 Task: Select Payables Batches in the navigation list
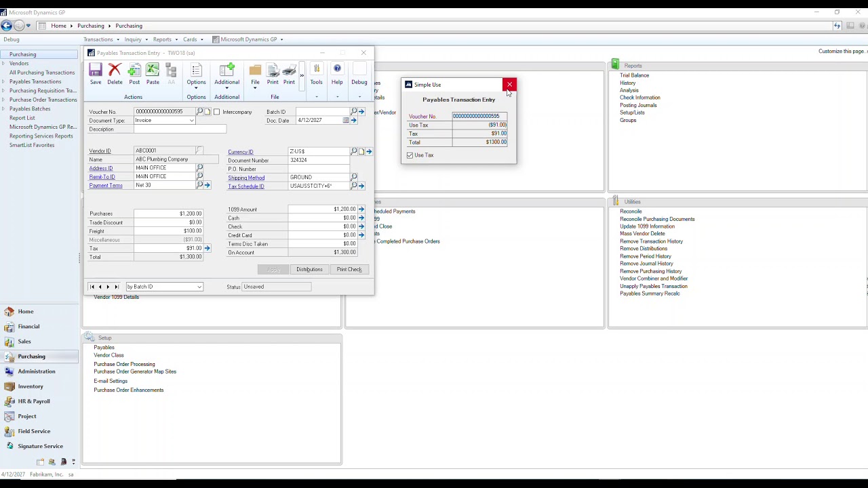[30, 108]
